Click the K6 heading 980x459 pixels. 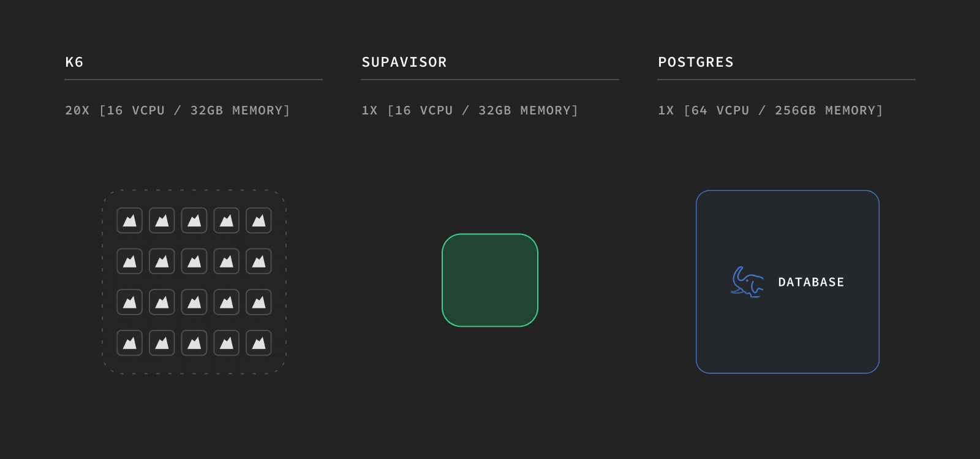pyautogui.click(x=74, y=62)
